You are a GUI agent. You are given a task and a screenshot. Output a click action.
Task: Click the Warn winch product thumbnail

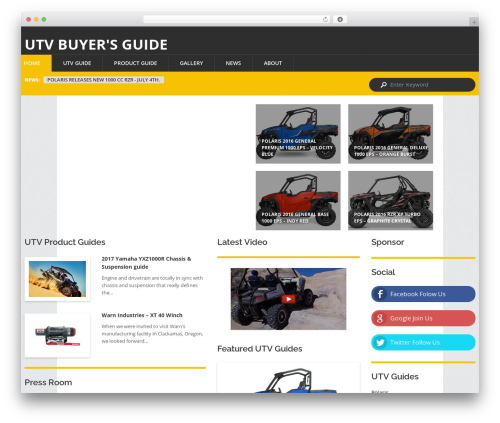click(x=57, y=335)
